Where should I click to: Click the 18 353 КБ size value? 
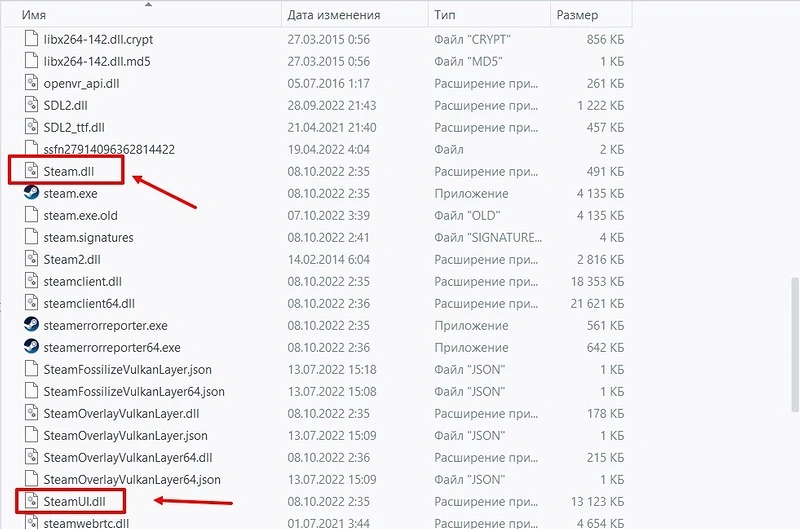pos(597,281)
